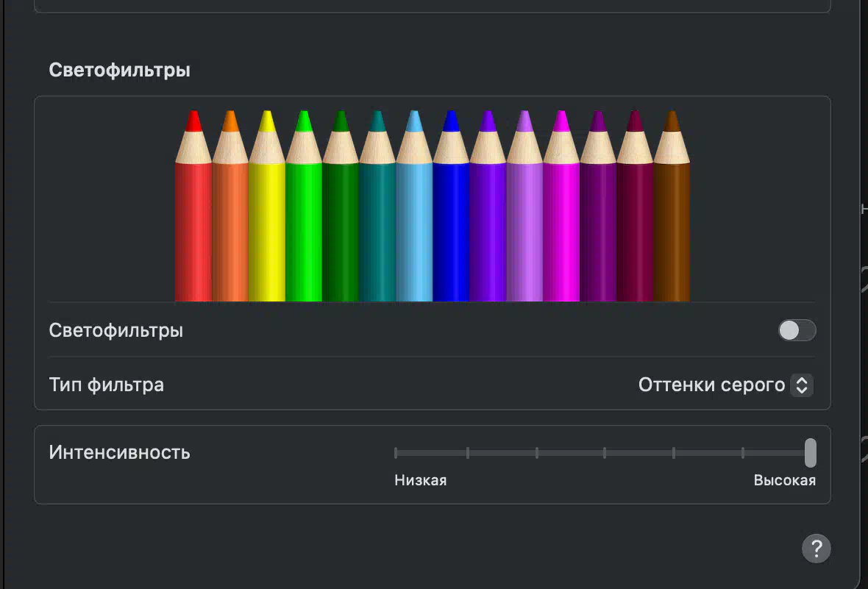Image resolution: width=868 pixels, height=589 pixels.
Task: Click the red pencil in preview
Action: point(193,206)
